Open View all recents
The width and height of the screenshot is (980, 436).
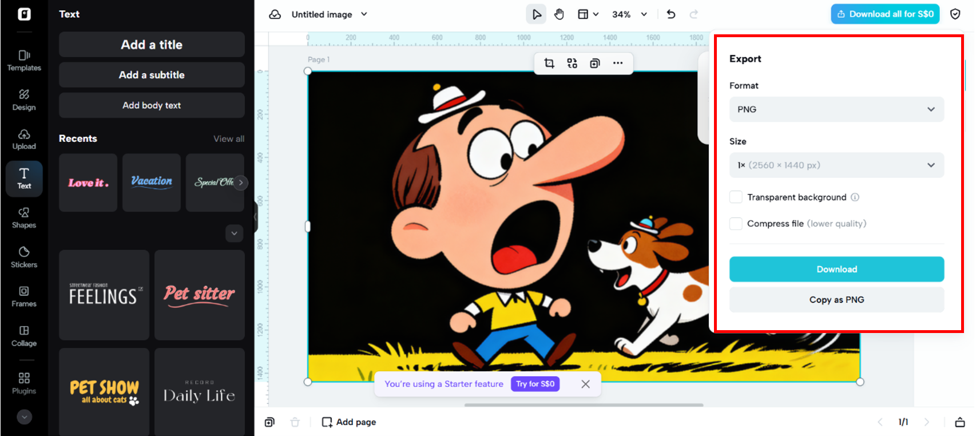click(x=229, y=139)
